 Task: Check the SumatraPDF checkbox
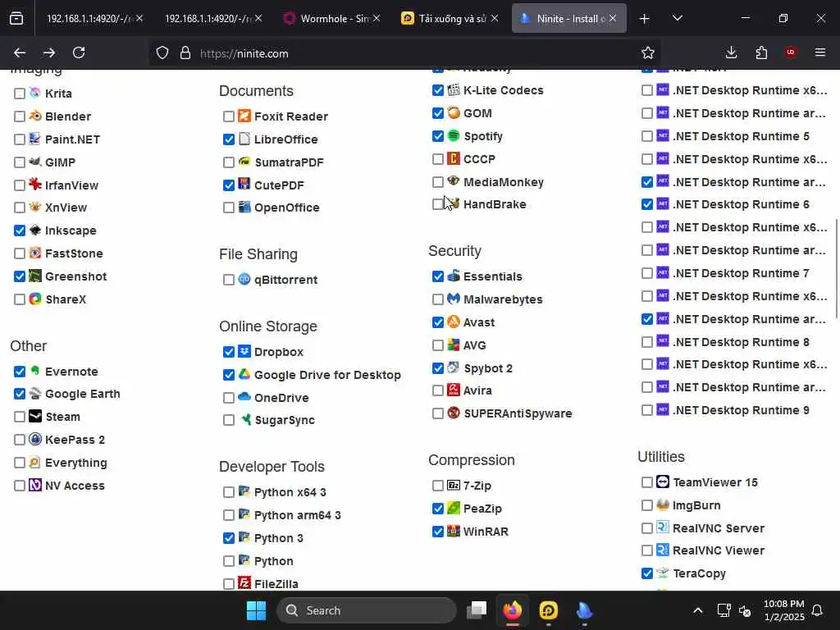(x=229, y=162)
